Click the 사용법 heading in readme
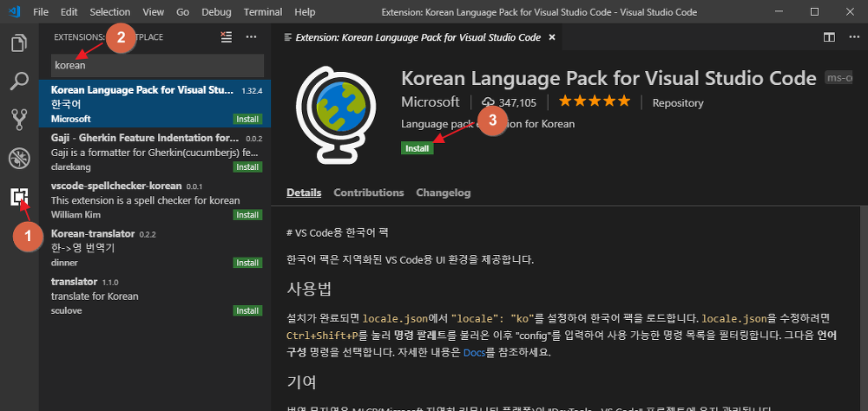This screenshot has height=411, width=868. (309, 288)
